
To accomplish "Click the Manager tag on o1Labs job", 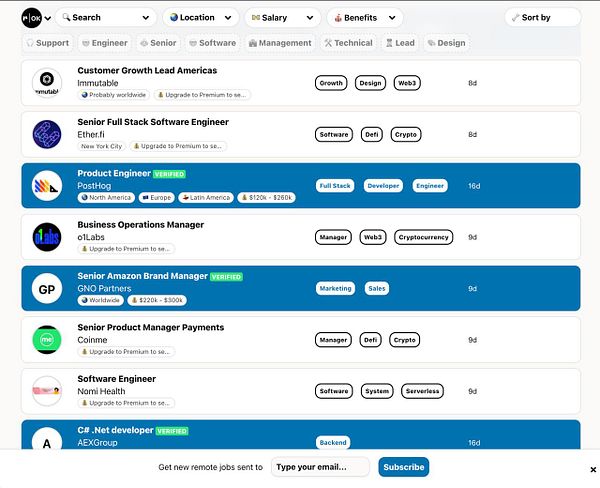I will click(x=333, y=237).
